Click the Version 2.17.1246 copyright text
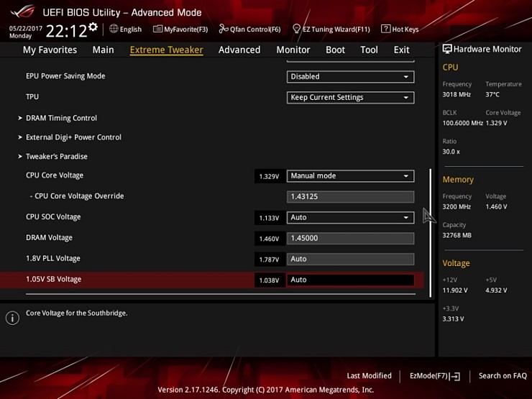The image size is (532, 399). (266, 390)
